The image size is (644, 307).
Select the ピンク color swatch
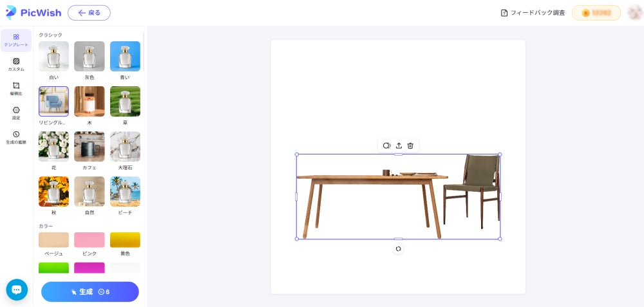pos(89,239)
